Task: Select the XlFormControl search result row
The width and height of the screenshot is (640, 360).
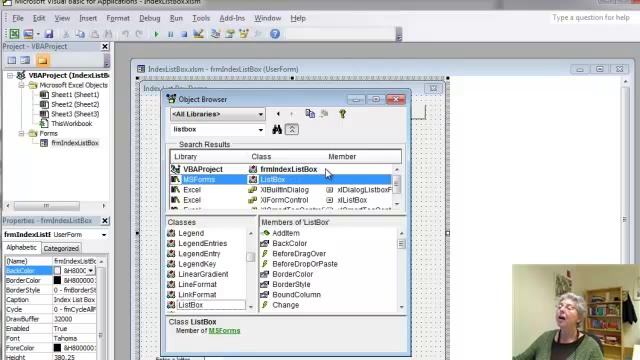Action: coord(280,200)
